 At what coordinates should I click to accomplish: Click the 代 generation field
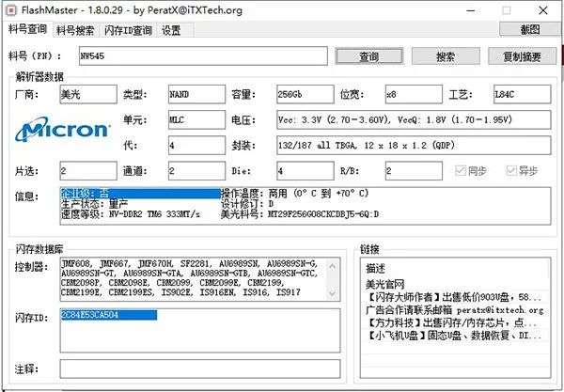(x=196, y=146)
